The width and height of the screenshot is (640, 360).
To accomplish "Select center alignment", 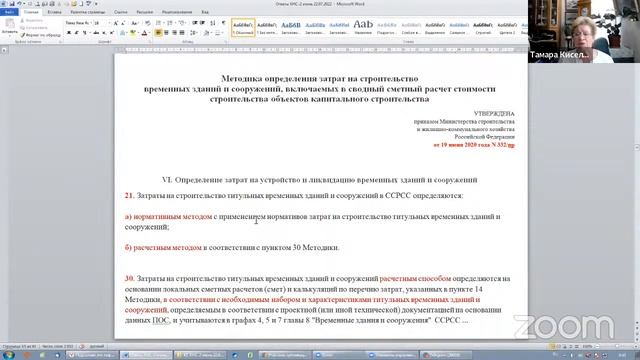I will (166, 33).
